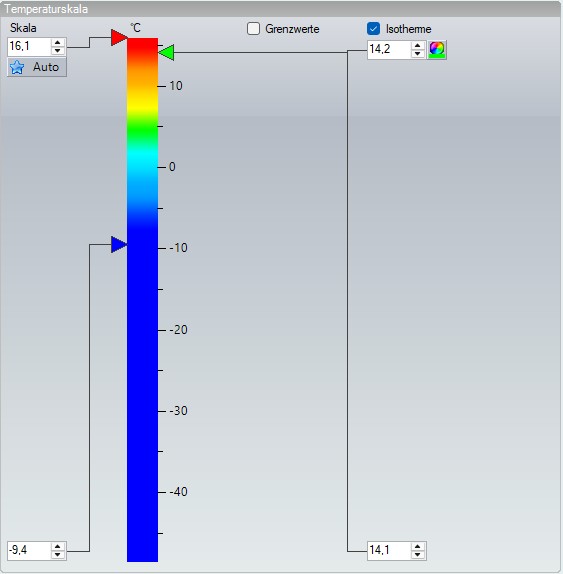Screen dimensions: 563x574
Task: Enable the Grenzwerte checkbox
Action: (253, 29)
